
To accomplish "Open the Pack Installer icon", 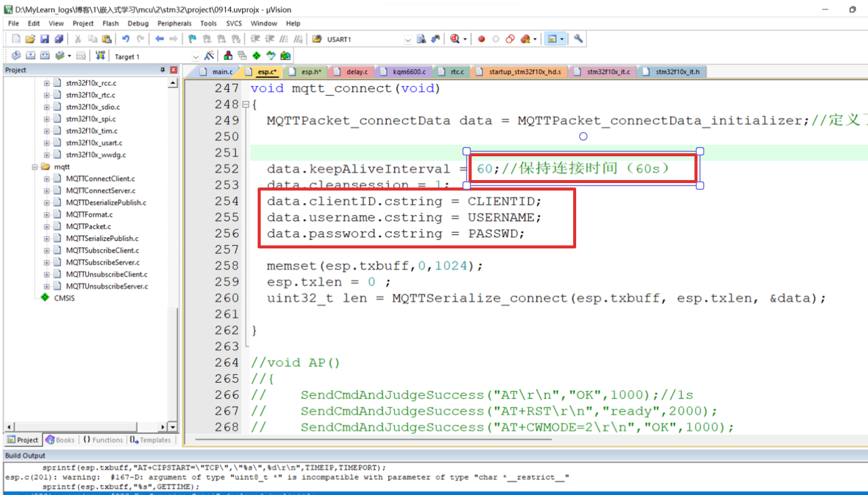I will click(286, 56).
